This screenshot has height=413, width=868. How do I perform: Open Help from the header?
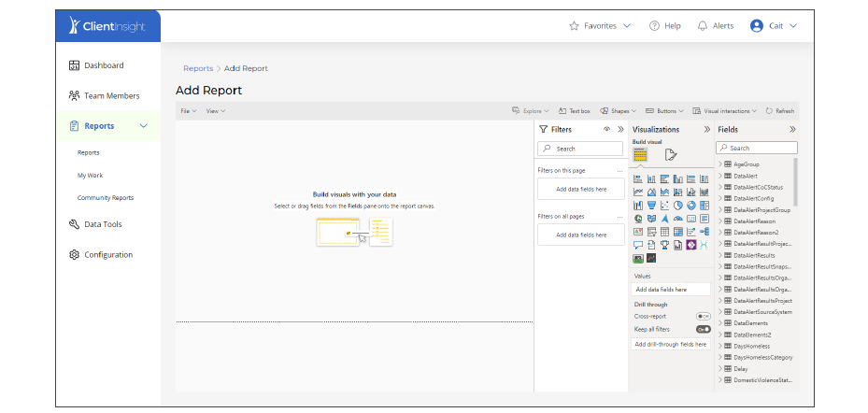664,26
